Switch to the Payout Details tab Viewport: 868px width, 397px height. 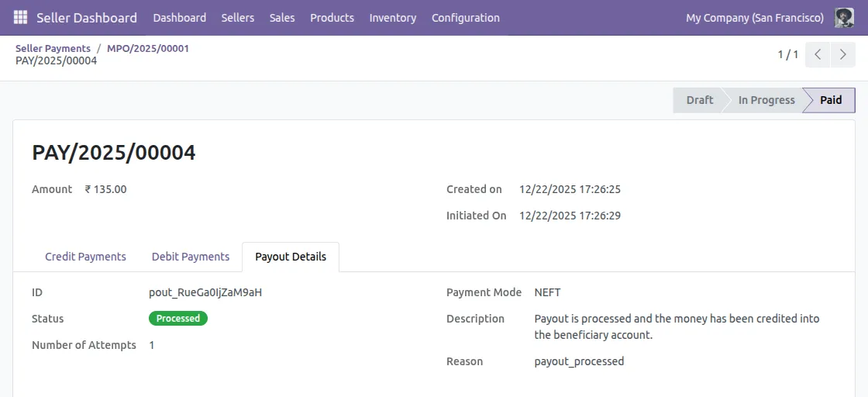(291, 257)
